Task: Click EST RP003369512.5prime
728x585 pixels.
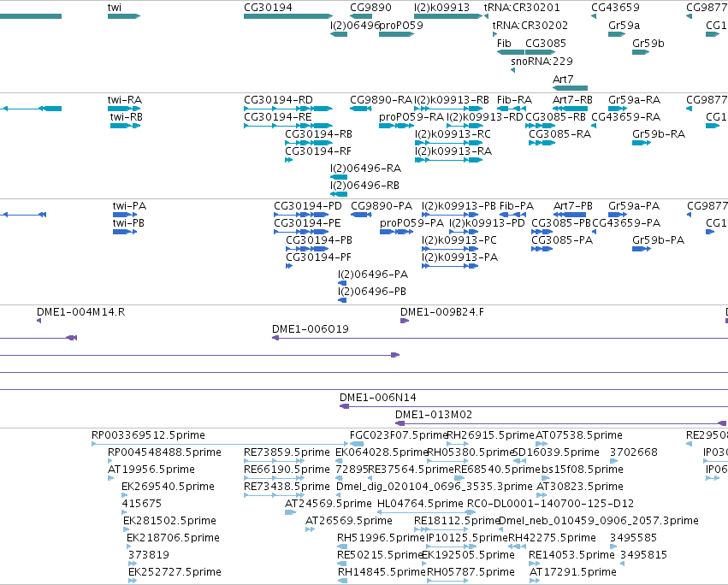Action: 220,445
